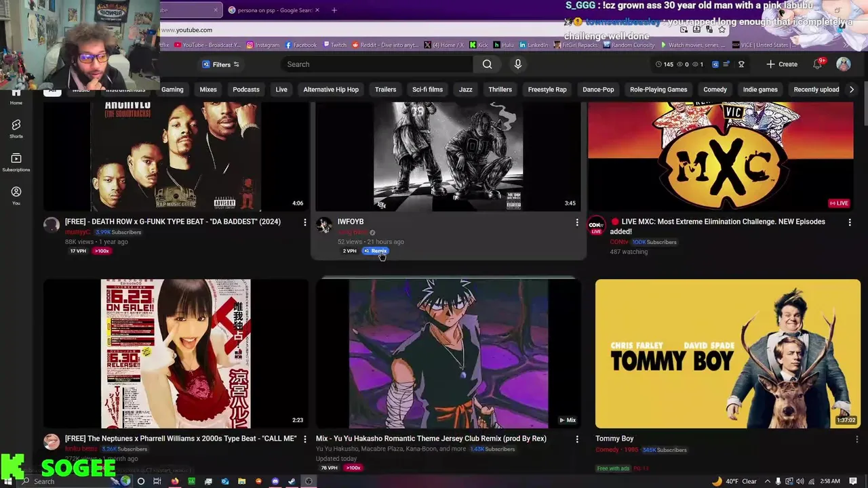The height and width of the screenshot is (488, 868).
Task: Click the Remix badge under IWFOYB
Action: 376,251
